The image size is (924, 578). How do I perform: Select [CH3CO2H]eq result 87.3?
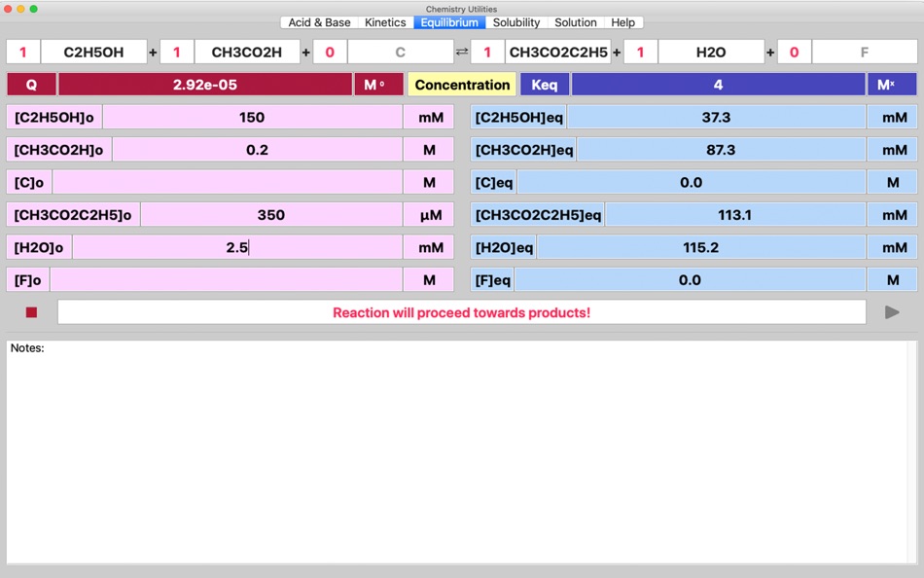(721, 150)
